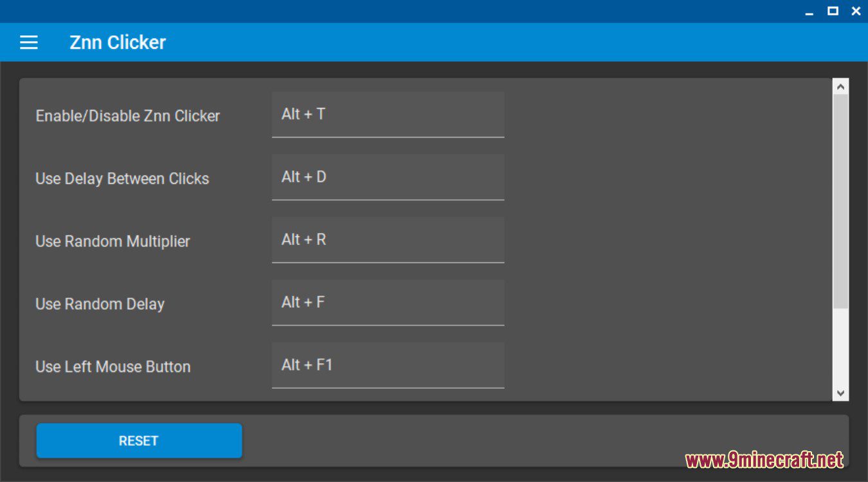Click the RESET button
Image resolution: width=868 pixels, height=482 pixels.
139,441
